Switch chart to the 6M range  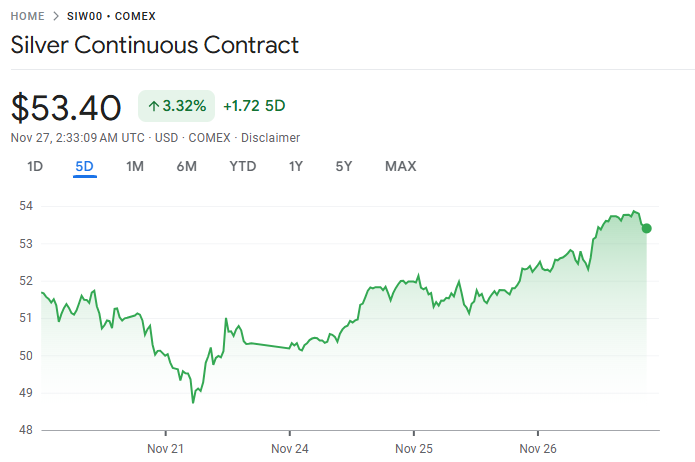click(x=186, y=166)
